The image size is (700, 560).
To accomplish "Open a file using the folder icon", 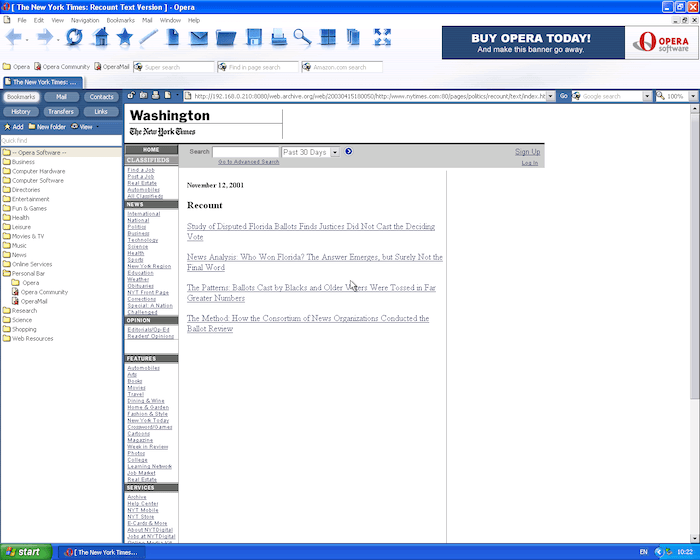I will coord(226,38).
